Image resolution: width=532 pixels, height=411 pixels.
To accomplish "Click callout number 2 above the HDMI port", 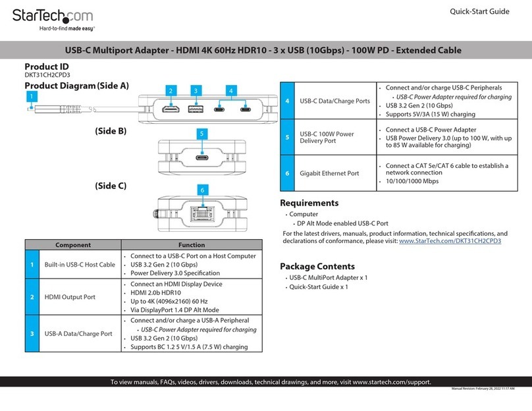I will 171,91.
